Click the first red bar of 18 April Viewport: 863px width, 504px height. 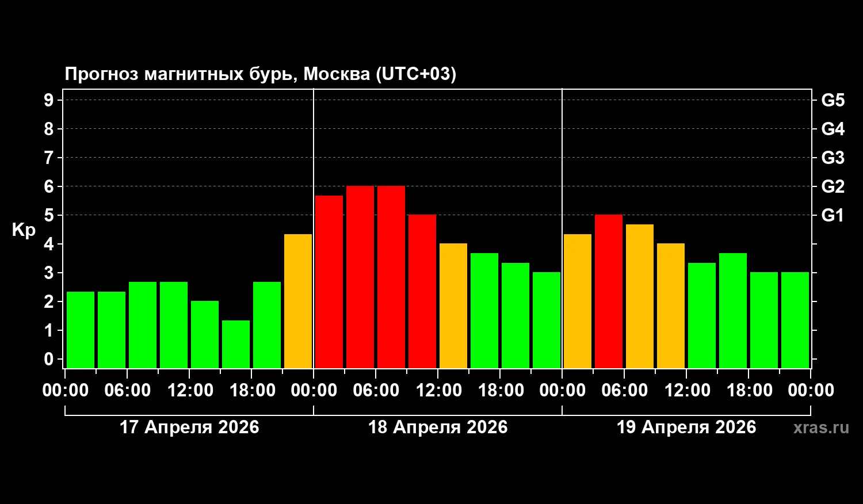(329, 282)
